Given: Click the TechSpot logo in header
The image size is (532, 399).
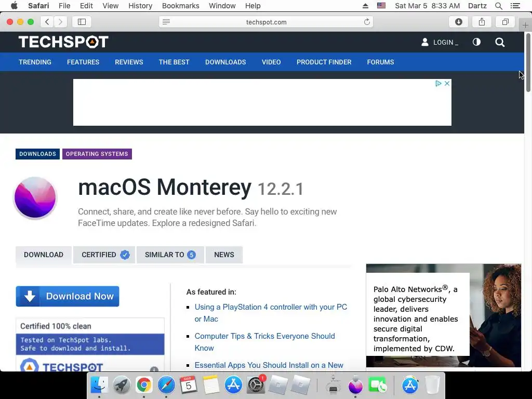Looking at the screenshot, I should (63, 42).
